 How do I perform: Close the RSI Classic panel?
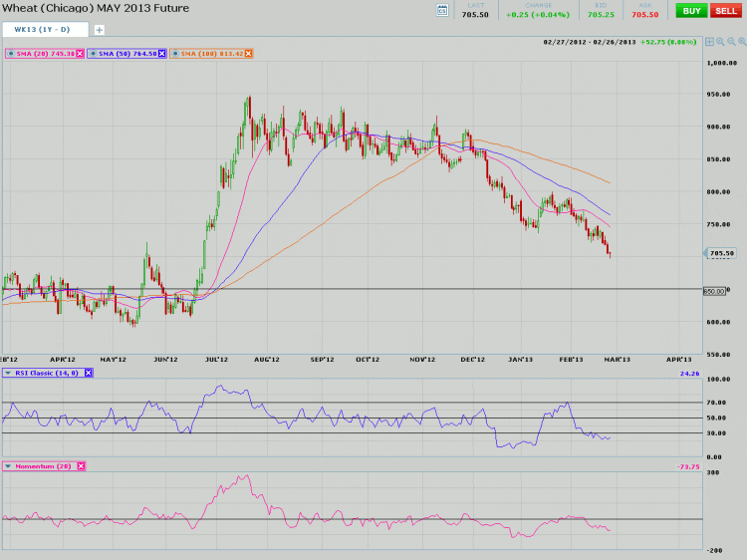pos(88,373)
